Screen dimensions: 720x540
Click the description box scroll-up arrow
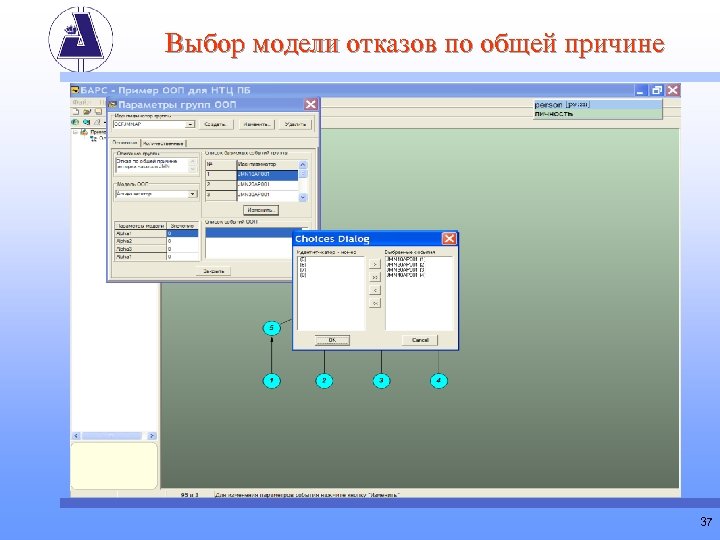click(193, 161)
